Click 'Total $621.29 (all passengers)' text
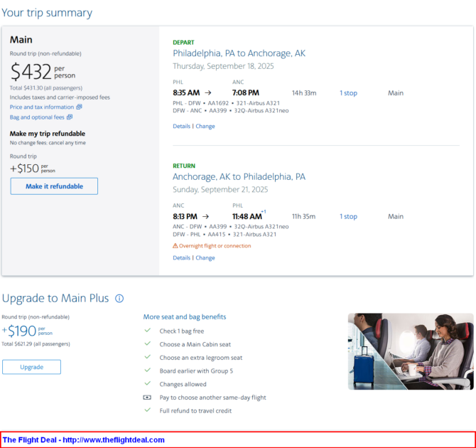This screenshot has width=476, height=448. pyautogui.click(x=36, y=344)
